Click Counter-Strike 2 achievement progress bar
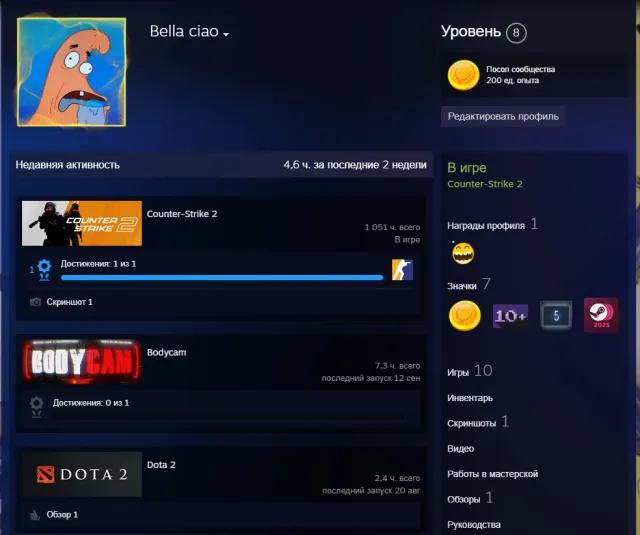Screen dimensions: 640x535 pos(222,277)
